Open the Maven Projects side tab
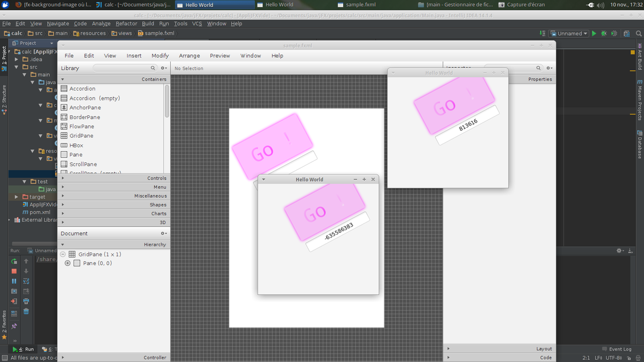 pyautogui.click(x=640, y=101)
